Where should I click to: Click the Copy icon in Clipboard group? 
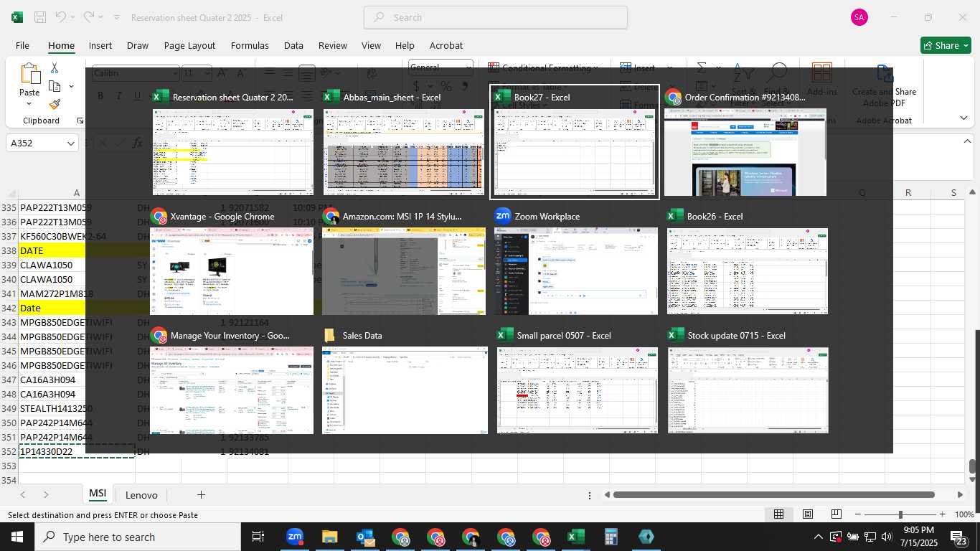click(x=55, y=86)
